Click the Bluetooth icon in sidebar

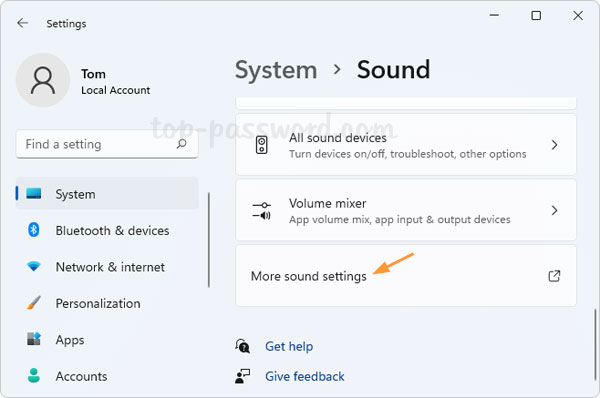pos(34,230)
